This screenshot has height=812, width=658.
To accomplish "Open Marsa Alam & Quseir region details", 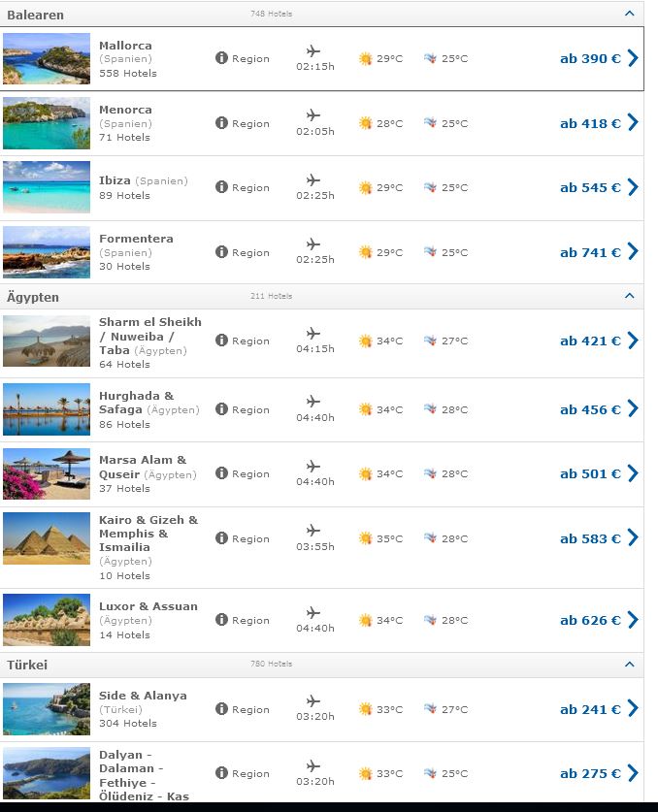I will pyautogui.click(x=242, y=473).
